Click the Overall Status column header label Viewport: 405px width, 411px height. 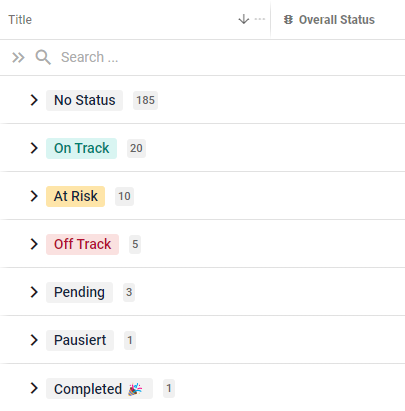tap(337, 20)
